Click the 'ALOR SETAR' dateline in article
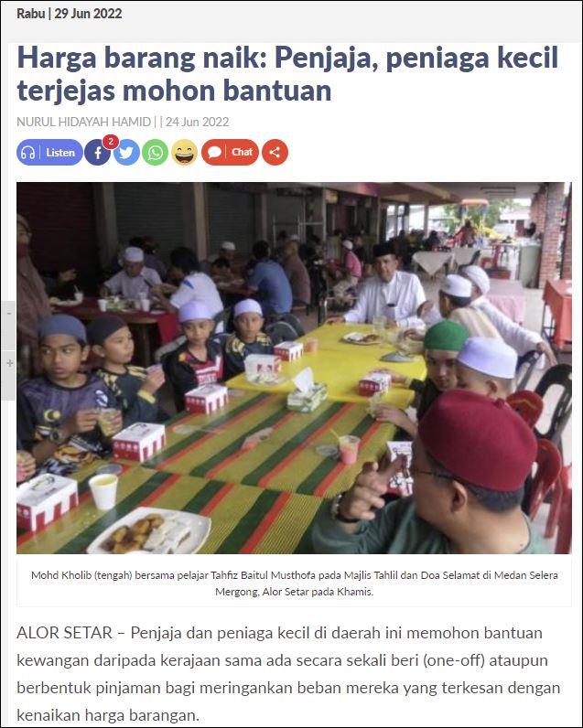 point(65,633)
